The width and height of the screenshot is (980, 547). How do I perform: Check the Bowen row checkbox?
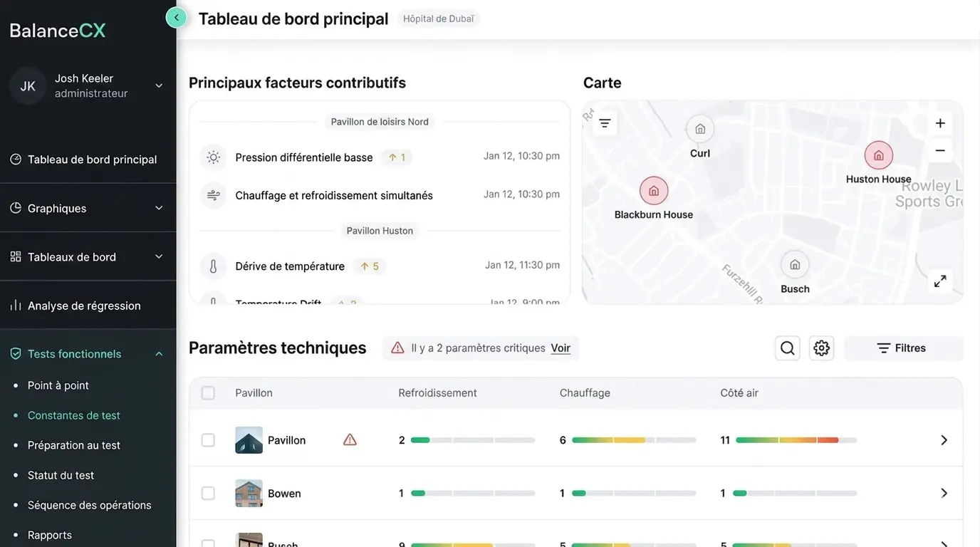(x=208, y=492)
